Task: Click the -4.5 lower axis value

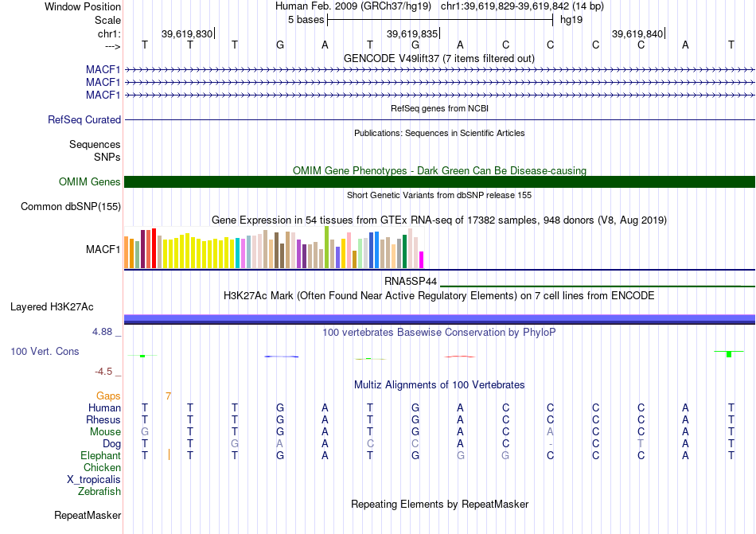Action: point(103,372)
